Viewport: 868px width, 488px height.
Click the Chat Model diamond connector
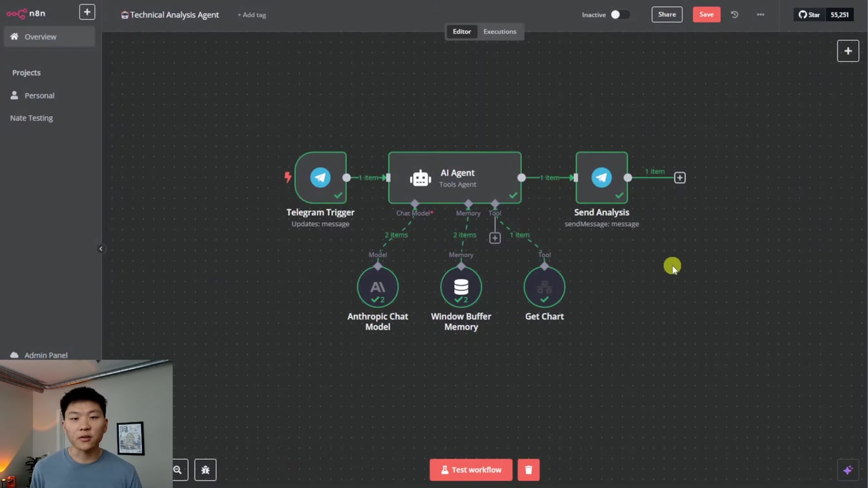(415, 204)
